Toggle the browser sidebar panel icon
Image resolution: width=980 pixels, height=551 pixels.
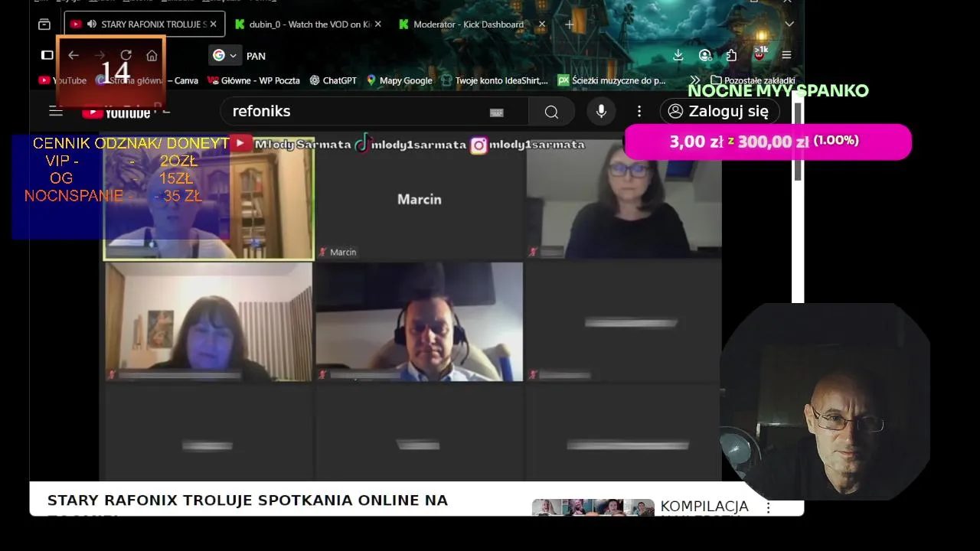[x=47, y=55]
